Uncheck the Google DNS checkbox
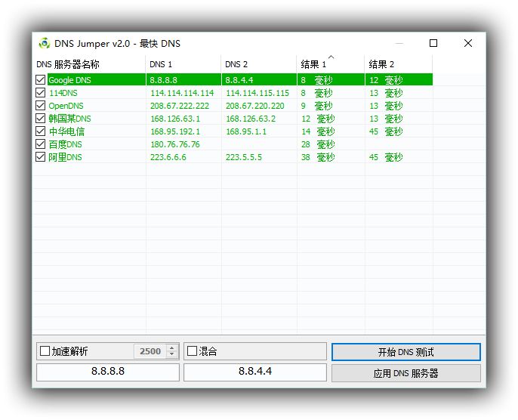The width and height of the screenshot is (518, 420). click(40, 79)
